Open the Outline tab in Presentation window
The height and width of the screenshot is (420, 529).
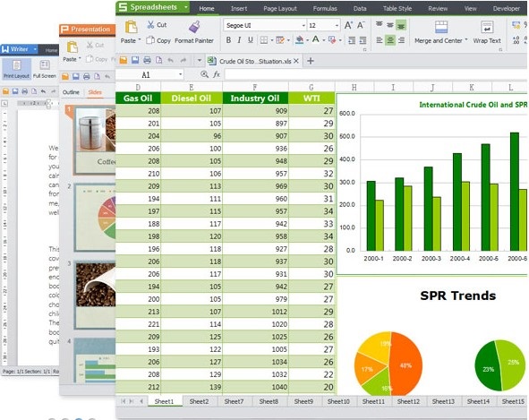click(x=71, y=92)
